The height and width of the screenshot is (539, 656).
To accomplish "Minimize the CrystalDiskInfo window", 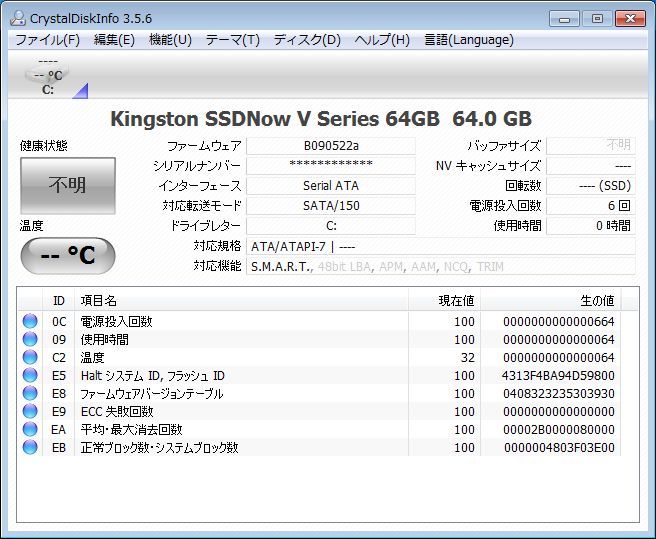I will coord(564,19).
